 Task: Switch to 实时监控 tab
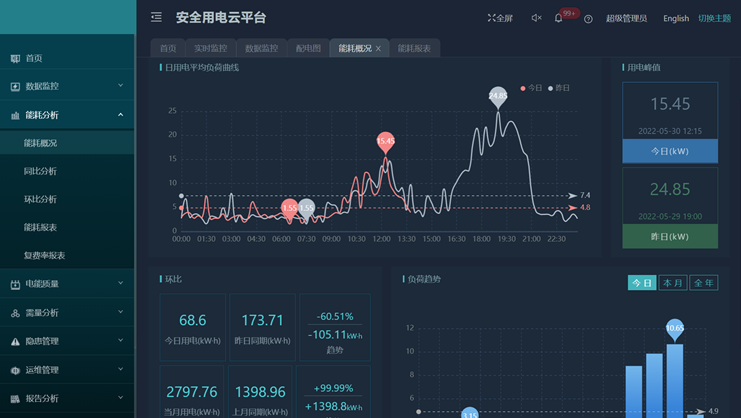point(211,48)
